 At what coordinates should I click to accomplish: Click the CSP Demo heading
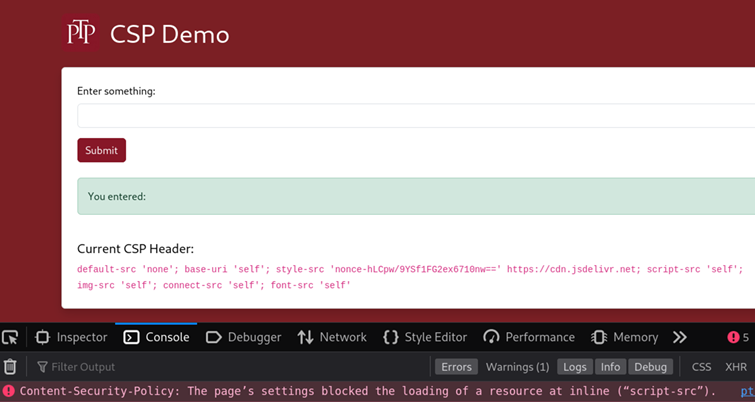click(x=169, y=34)
